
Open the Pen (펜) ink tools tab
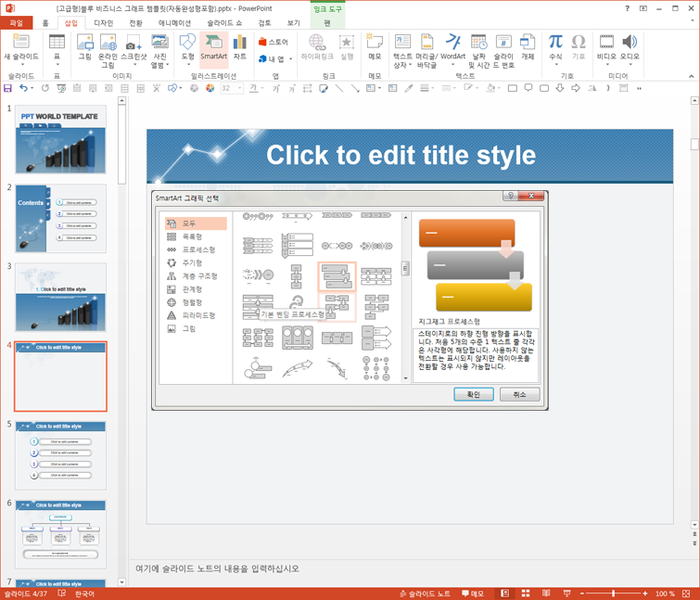click(x=327, y=23)
